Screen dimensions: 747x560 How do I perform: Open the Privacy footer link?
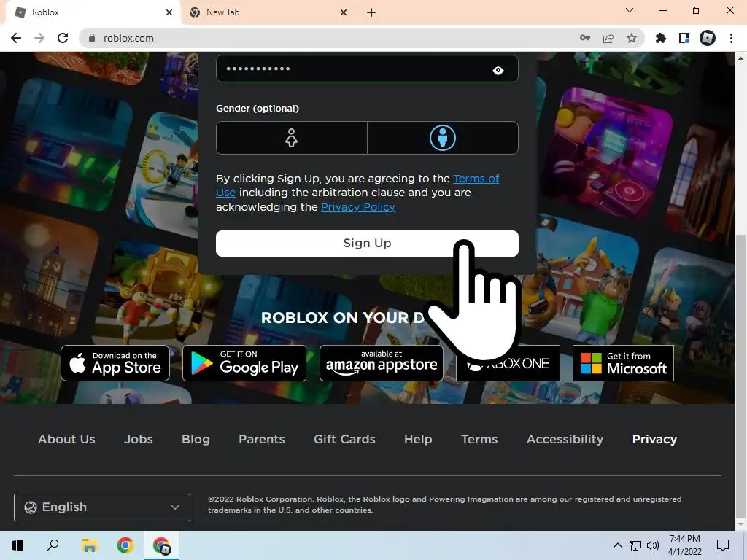[654, 439]
